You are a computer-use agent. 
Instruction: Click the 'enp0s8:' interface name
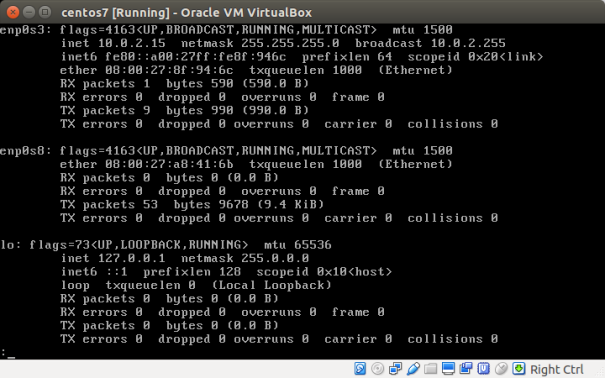point(26,150)
